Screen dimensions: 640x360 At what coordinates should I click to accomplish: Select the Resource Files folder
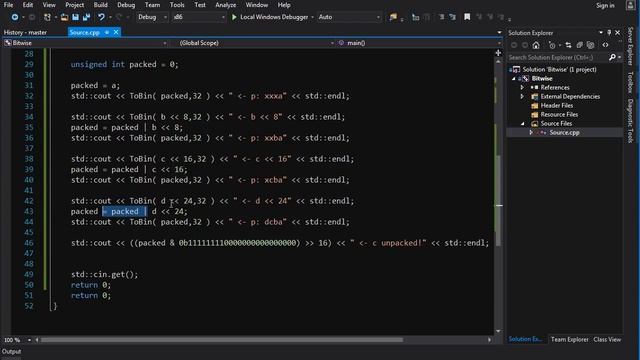pyautogui.click(x=559, y=114)
